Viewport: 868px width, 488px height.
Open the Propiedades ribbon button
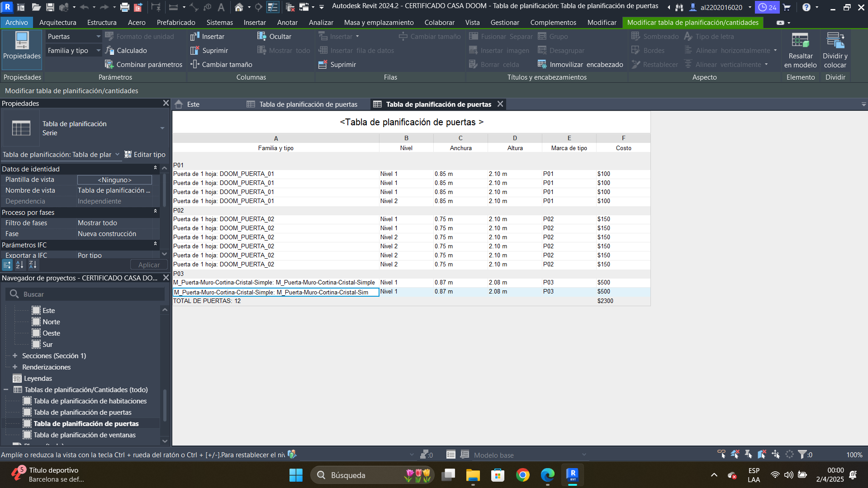tap(22, 49)
